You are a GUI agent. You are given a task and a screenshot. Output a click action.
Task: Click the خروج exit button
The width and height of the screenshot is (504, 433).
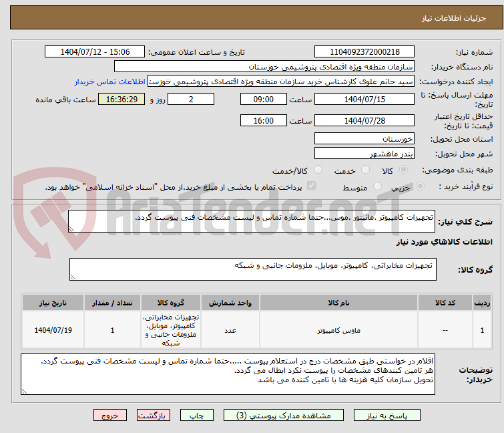pos(110,416)
